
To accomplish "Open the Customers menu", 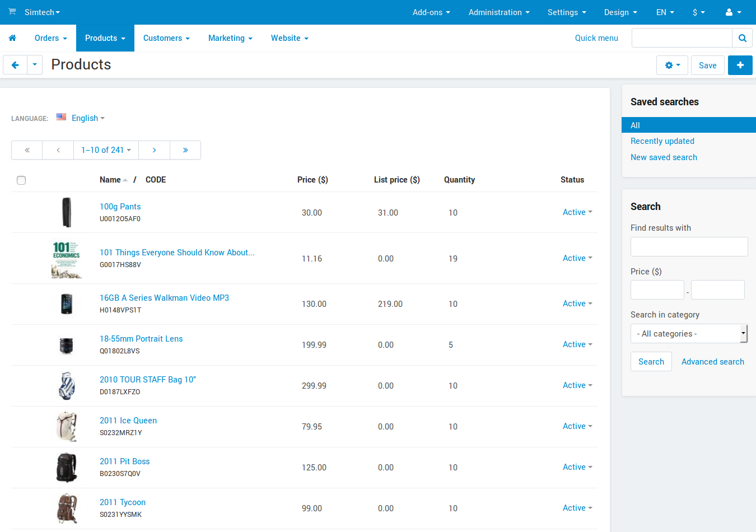I will tap(166, 38).
